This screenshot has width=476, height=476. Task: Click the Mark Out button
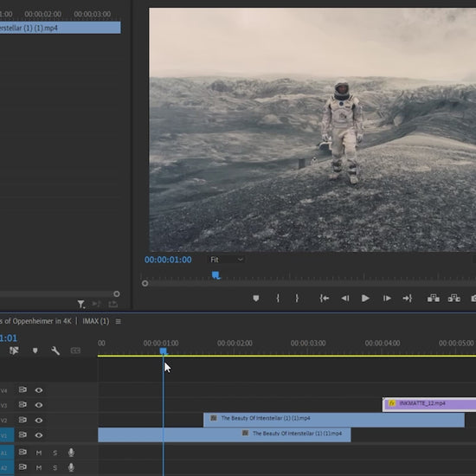[x=297, y=299]
